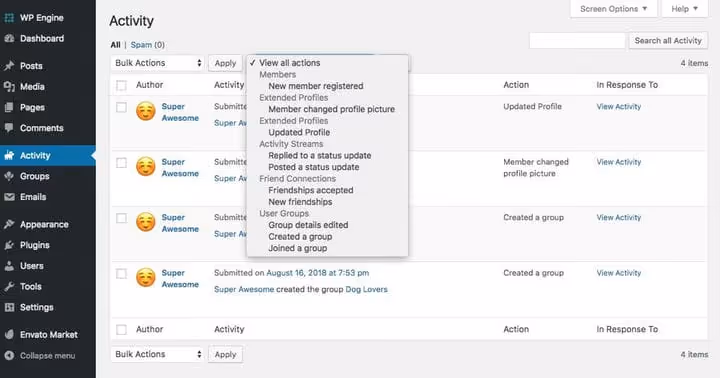Select Group details edited filter
The image size is (720, 378).
click(x=308, y=225)
